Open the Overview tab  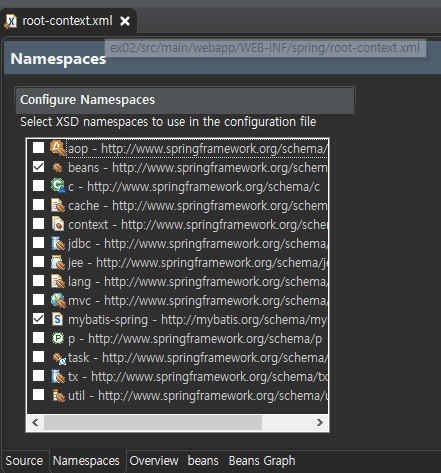[154, 461]
